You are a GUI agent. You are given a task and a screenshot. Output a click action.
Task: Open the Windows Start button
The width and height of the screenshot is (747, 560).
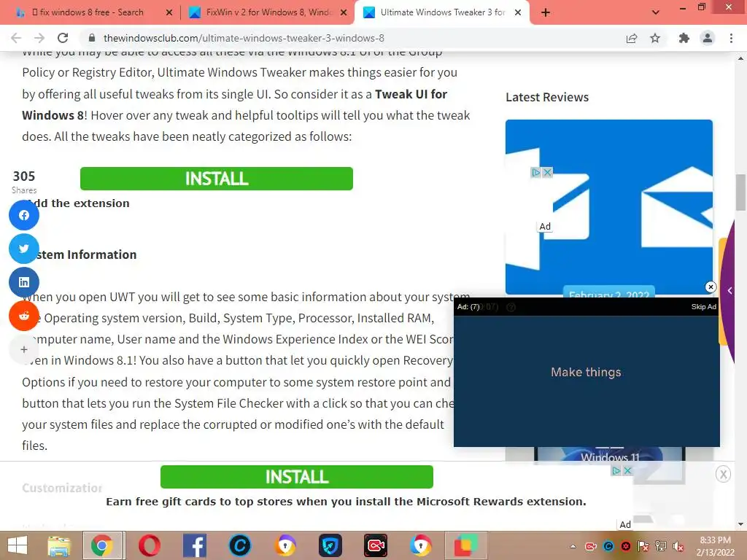point(18,545)
